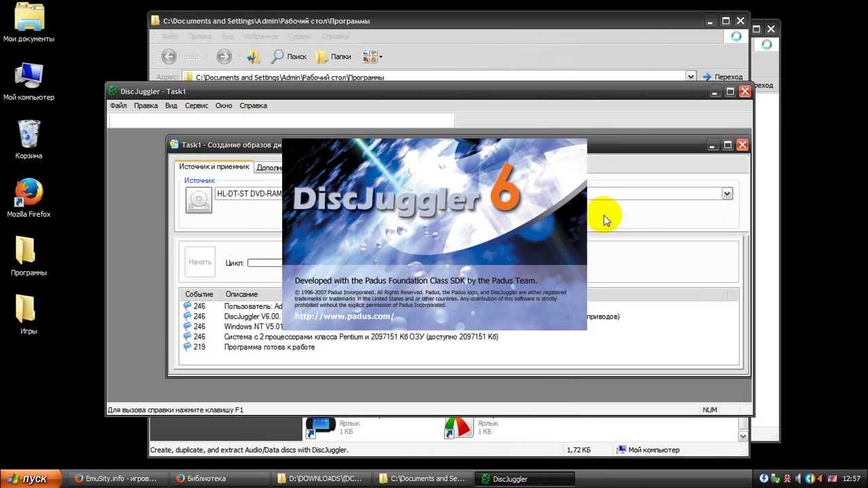The width and height of the screenshot is (868, 488).
Task: Open the Правка menu in DiscJuggler
Action: click(x=146, y=106)
